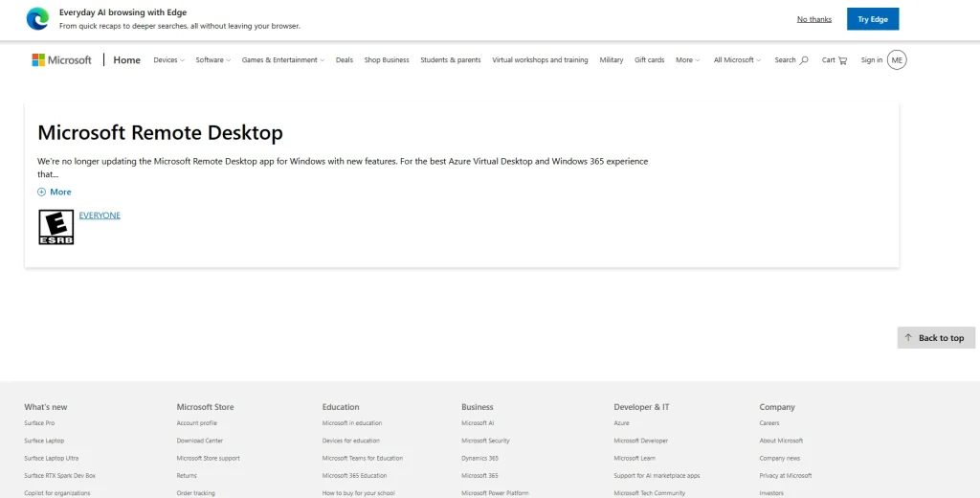Open Games & Entertainment dropdown
Image resolution: width=980 pixels, height=498 pixels.
tap(283, 60)
